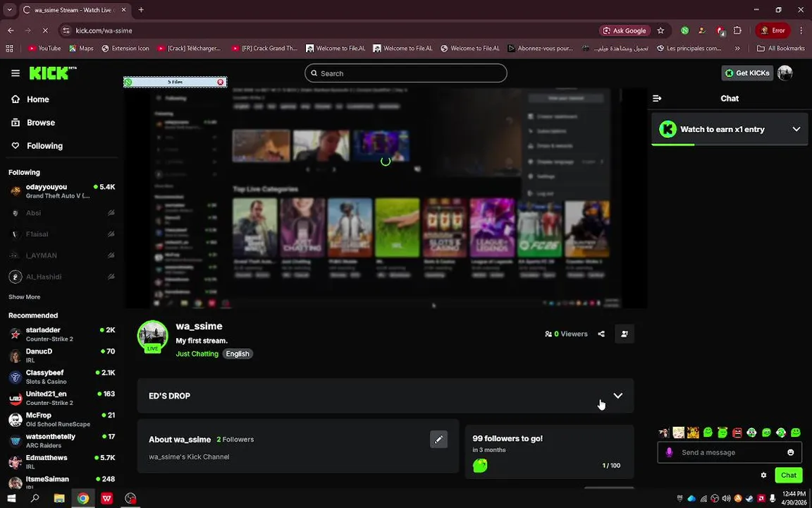This screenshot has width=812, height=508.
Task: Click the green Chat send button
Action: coord(789,476)
